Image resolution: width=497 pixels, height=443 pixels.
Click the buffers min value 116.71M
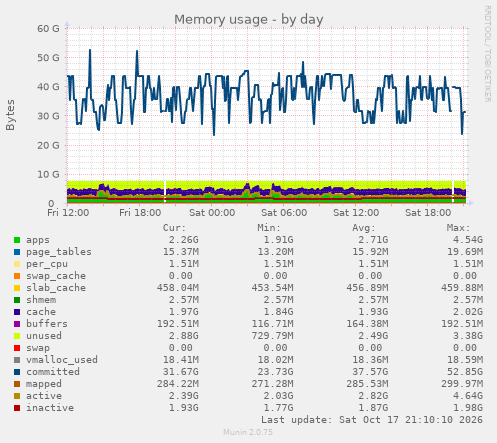(x=272, y=324)
